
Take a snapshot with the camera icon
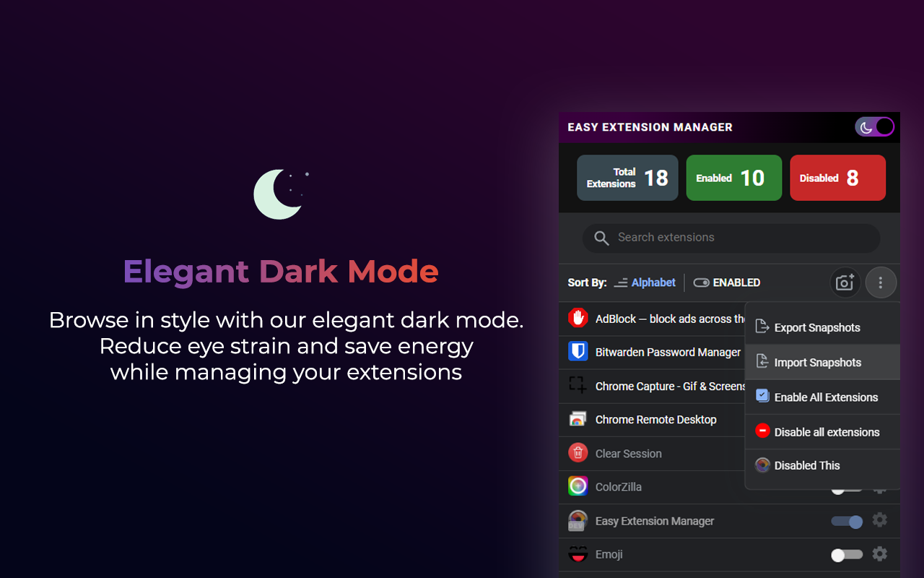(845, 282)
